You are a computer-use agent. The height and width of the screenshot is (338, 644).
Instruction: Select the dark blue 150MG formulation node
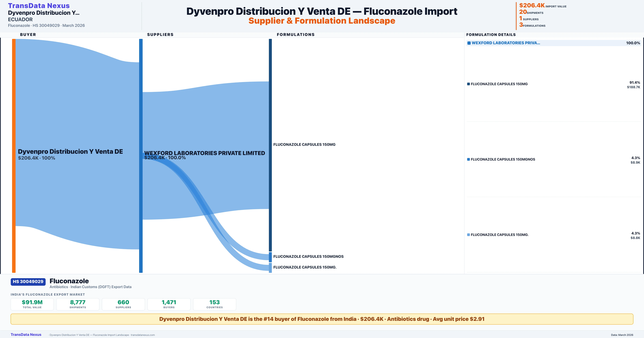click(270, 145)
